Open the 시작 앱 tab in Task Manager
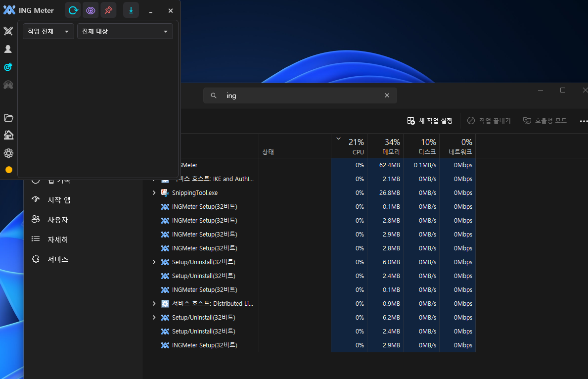588x379 pixels. 58,200
